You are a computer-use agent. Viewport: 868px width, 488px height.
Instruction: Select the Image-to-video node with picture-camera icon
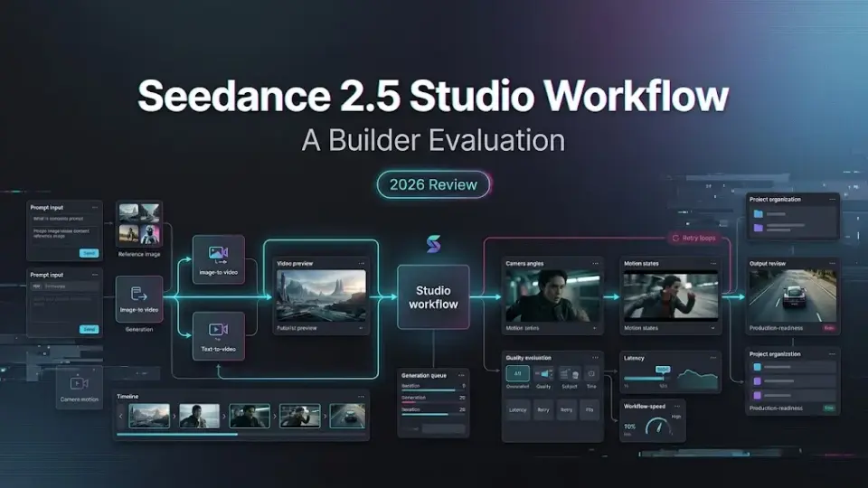point(218,259)
